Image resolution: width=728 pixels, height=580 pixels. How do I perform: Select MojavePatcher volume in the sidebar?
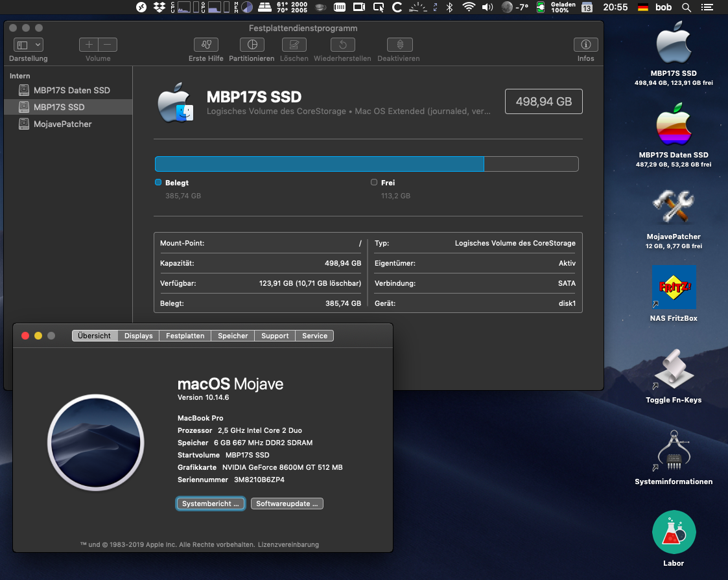point(68,124)
